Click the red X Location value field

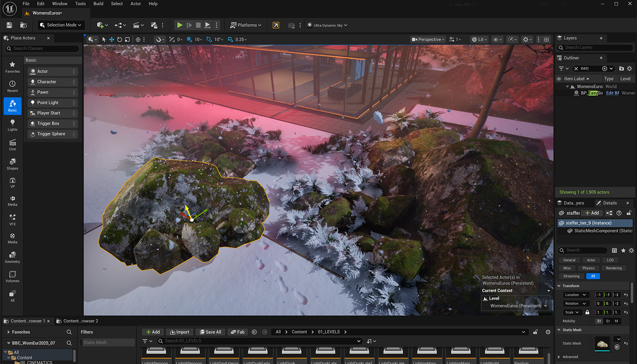[598, 295]
